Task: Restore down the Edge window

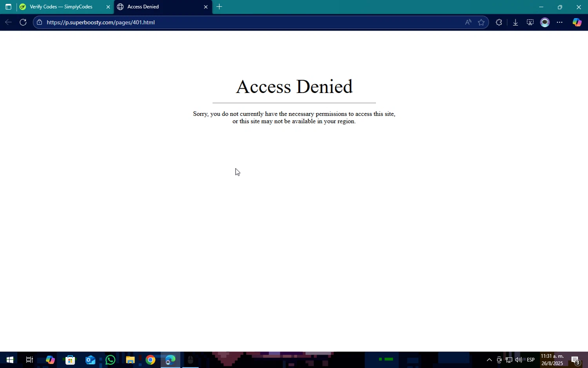Action: pyautogui.click(x=560, y=7)
